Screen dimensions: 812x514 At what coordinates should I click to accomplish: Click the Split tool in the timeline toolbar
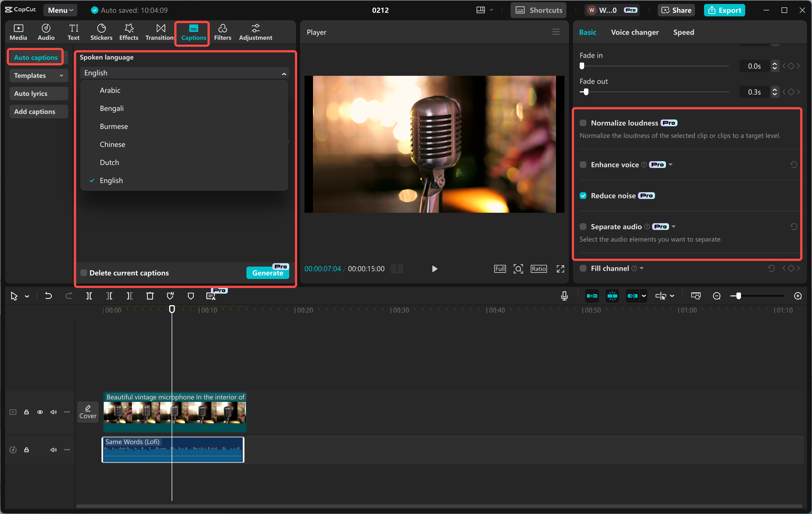(x=89, y=296)
